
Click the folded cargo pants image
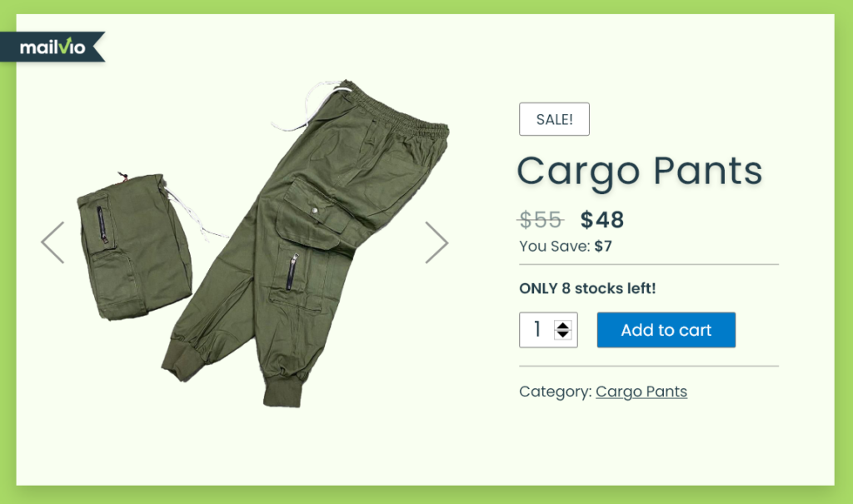136,245
